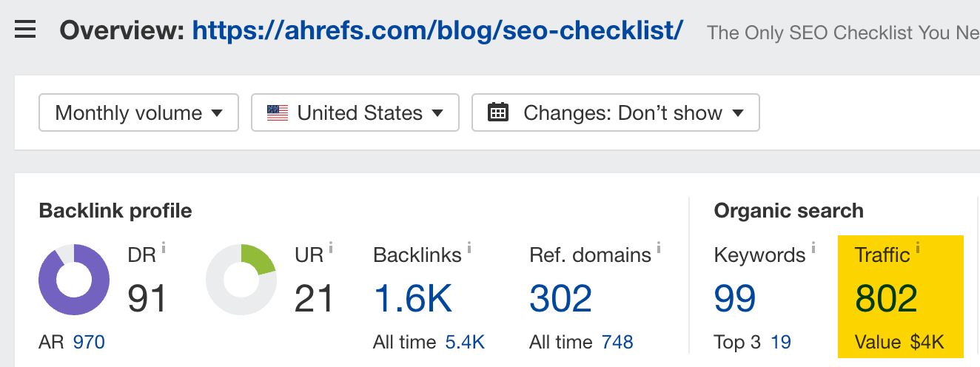The image size is (980, 367).
Task: Click the 99 organic keywords value
Action: (x=734, y=298)
